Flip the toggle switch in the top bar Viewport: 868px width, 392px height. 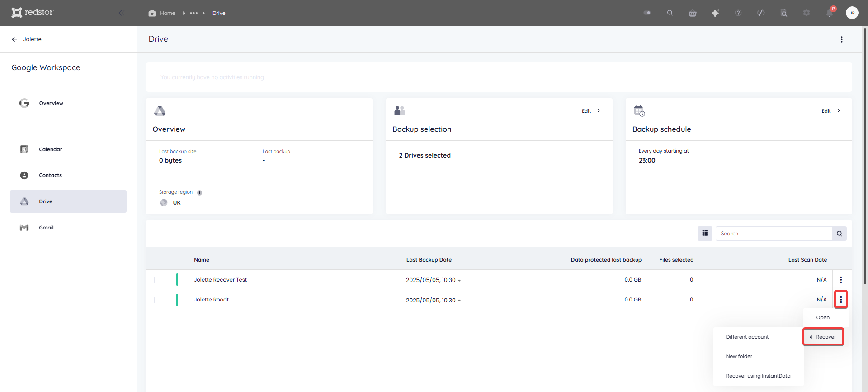point(647,13)
